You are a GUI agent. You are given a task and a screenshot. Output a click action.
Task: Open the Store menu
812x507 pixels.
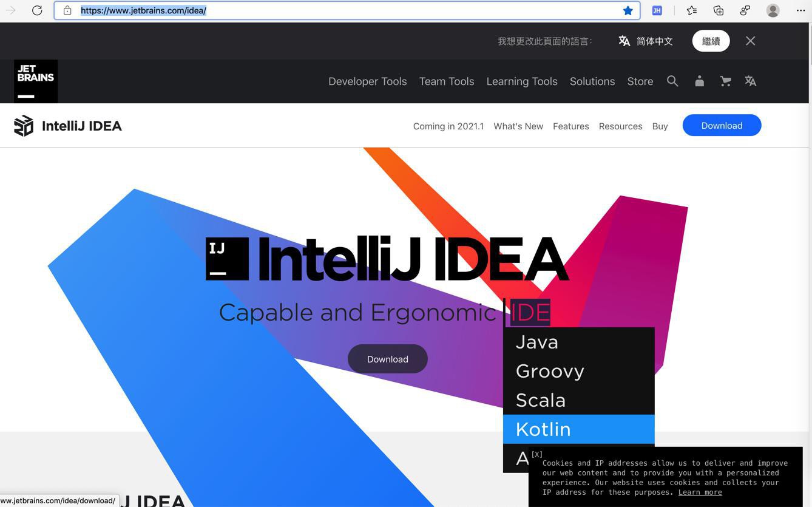coord(640,81)
